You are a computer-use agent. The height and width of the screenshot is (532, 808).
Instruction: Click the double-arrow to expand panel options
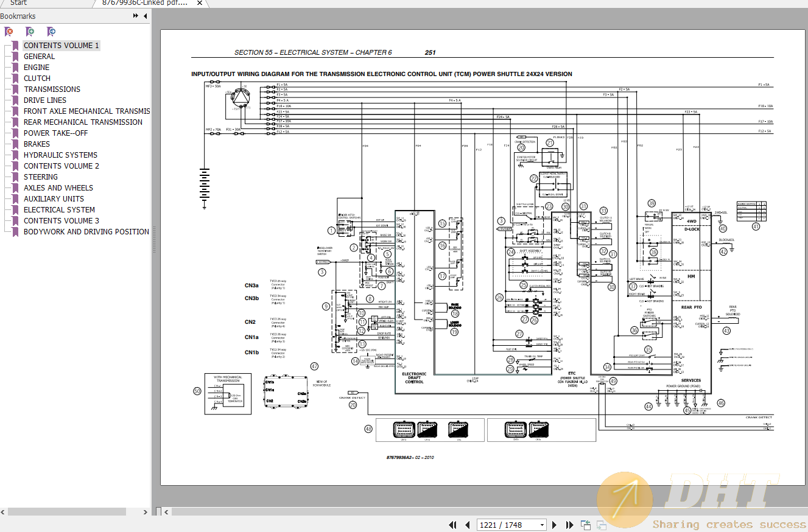(x=135, y=16)
